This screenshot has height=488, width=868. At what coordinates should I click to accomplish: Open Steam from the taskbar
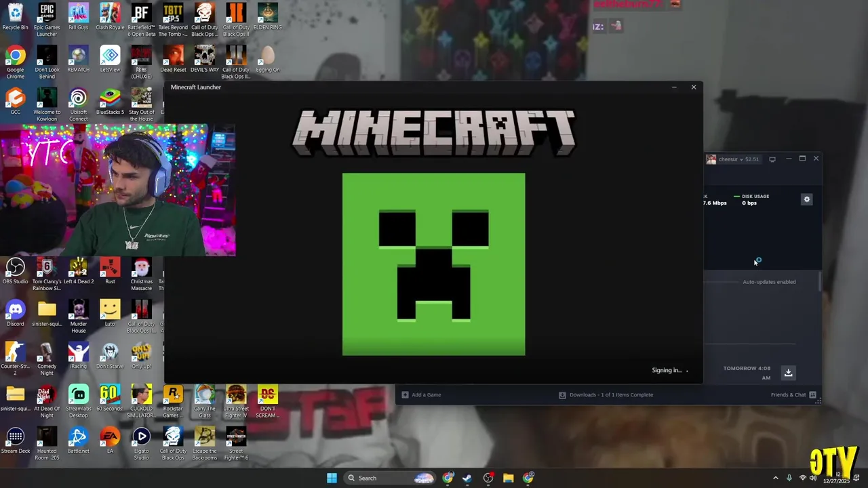click(467, 478)
